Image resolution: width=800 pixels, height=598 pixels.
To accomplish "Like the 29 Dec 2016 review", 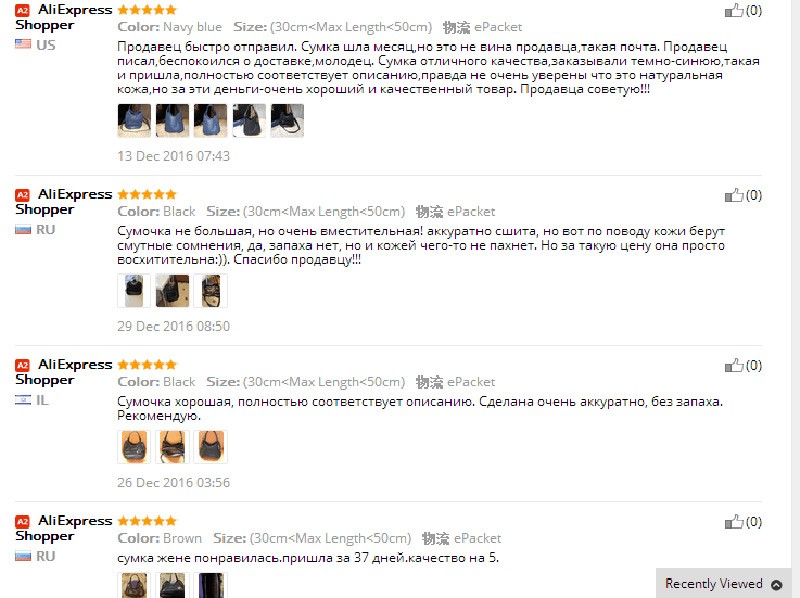I will click(x=734, y=195).
